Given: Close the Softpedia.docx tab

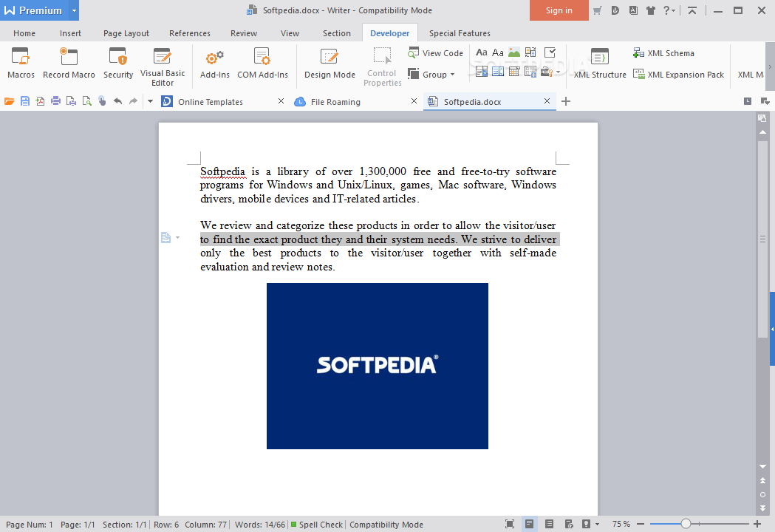Looking at the screenshot, I should (x=547, y=101).
